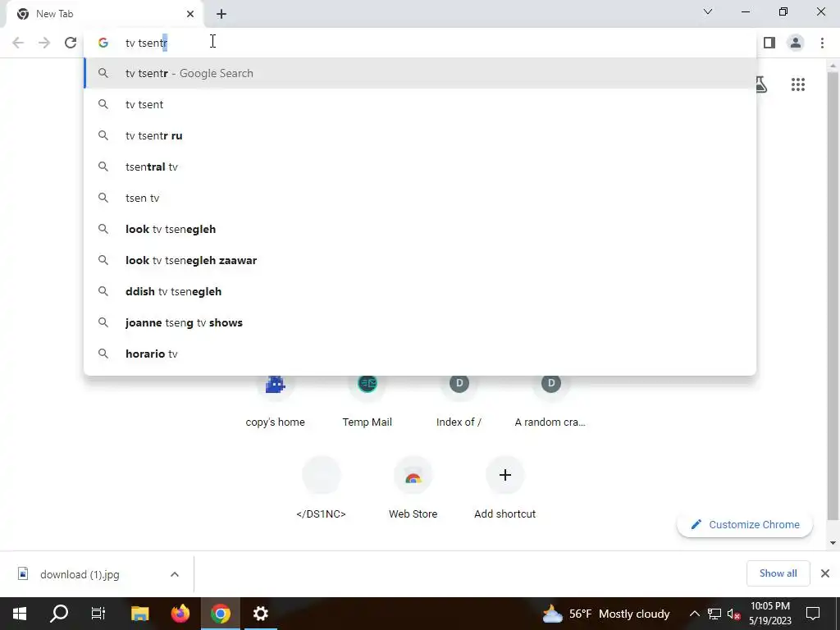The image size is (840, 630).
Task: Open the clock showing 10:05 PM
Action: [x=770, y=614]
